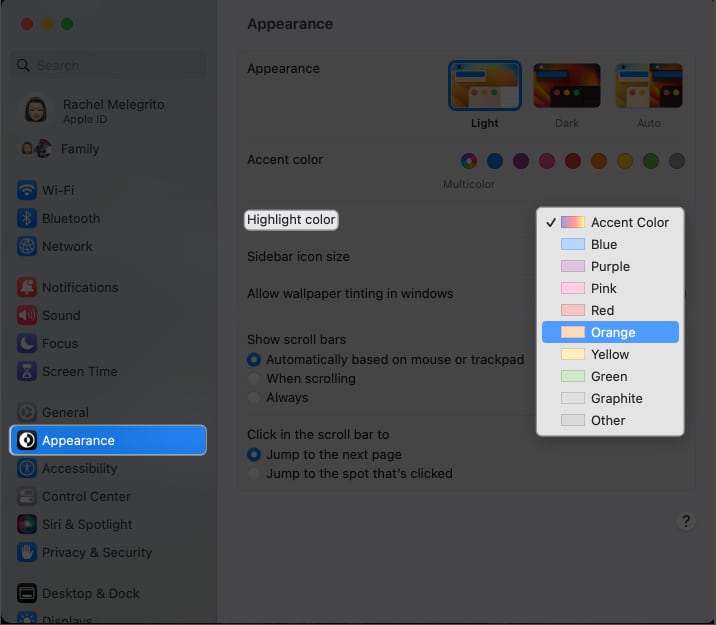Image resolution: width=716 pixels, height=625 pixels.
Task: Select Automatically based on mouse or trackpad
Action: coord(254,360)
